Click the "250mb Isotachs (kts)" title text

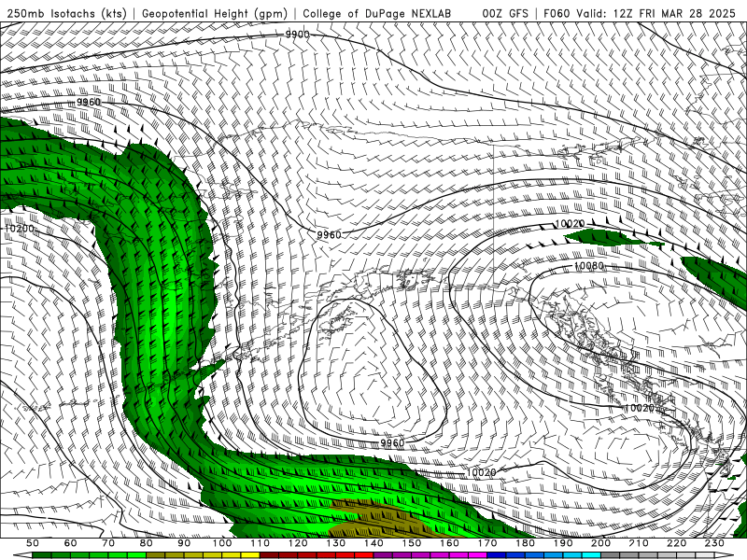[x=67, y=14]
